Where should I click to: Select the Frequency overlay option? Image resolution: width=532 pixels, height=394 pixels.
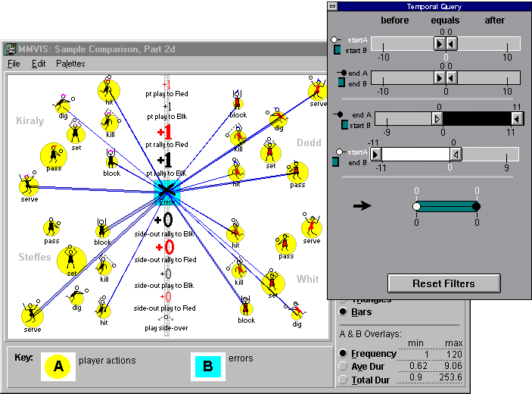343,354
